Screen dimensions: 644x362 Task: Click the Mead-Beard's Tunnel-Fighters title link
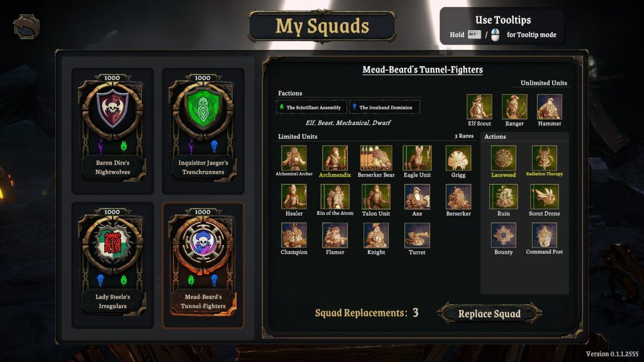pyautogui.click(x=423, y=70)
